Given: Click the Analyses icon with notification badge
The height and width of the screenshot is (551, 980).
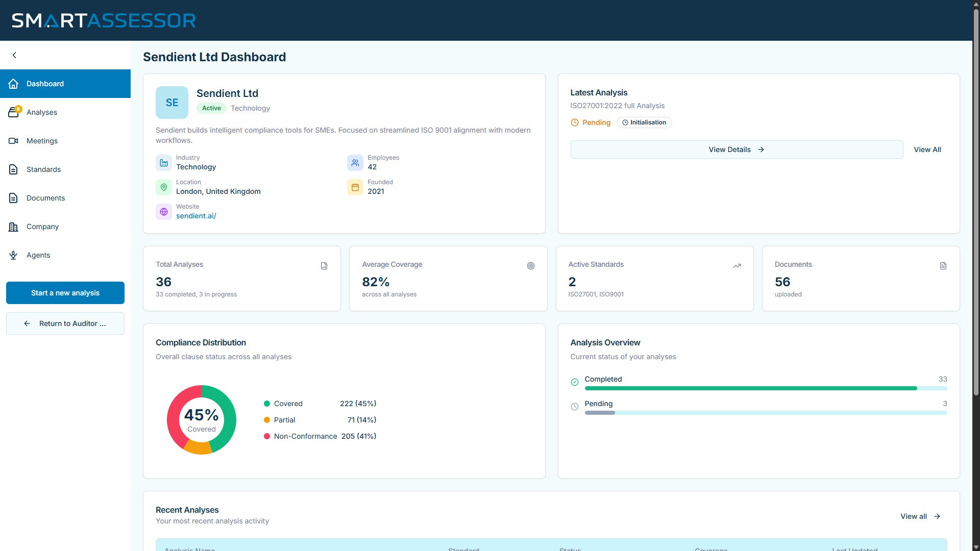Looking at the screenshot, I should [x=14, y=112].
